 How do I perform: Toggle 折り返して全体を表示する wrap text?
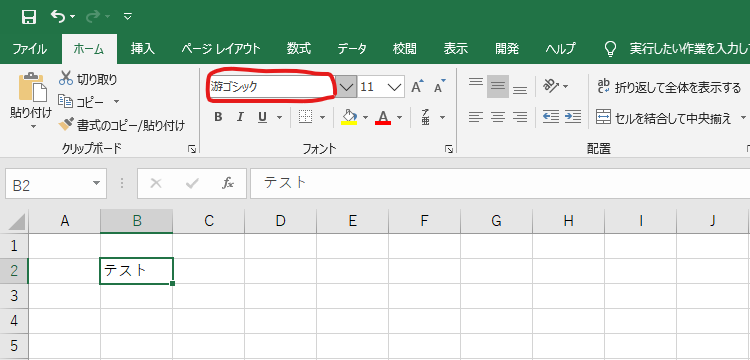click(x=669, y=87)
